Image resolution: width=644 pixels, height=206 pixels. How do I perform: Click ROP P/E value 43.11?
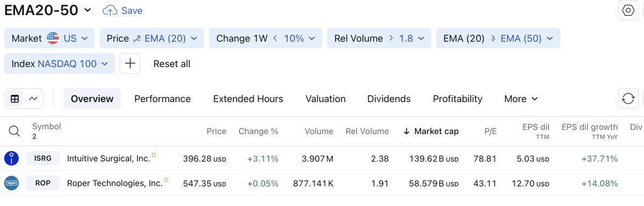tap(486, 183)
